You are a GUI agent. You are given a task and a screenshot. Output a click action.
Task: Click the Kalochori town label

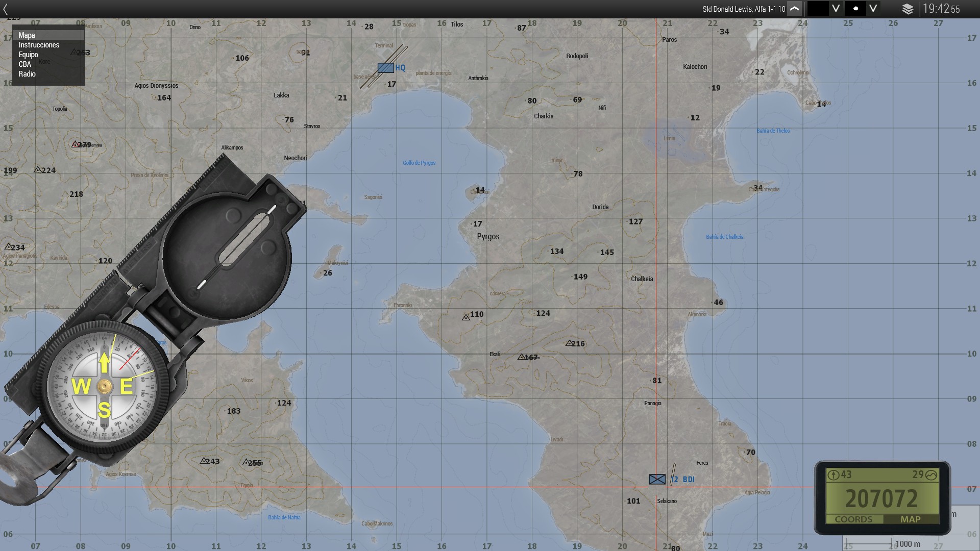695,67
